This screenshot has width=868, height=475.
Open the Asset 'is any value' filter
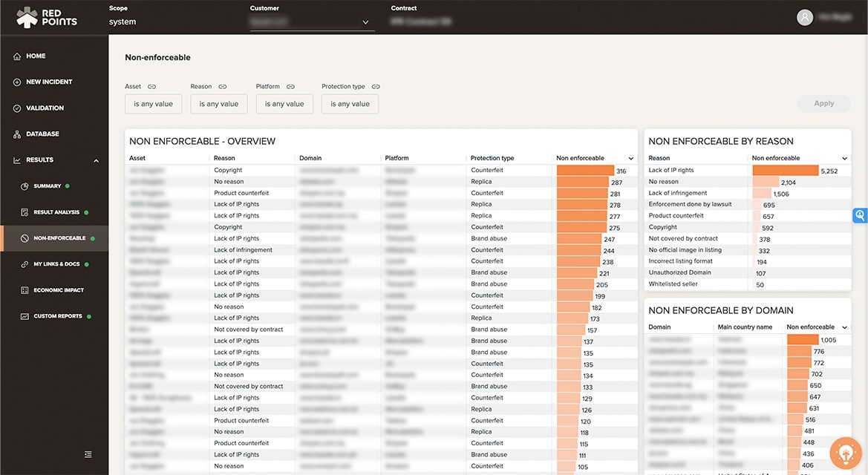click(x=153, y=104)
